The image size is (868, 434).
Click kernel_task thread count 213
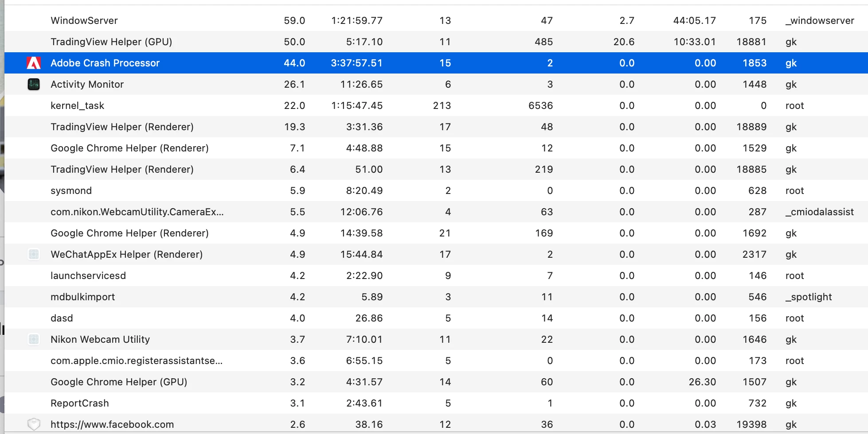442,105
